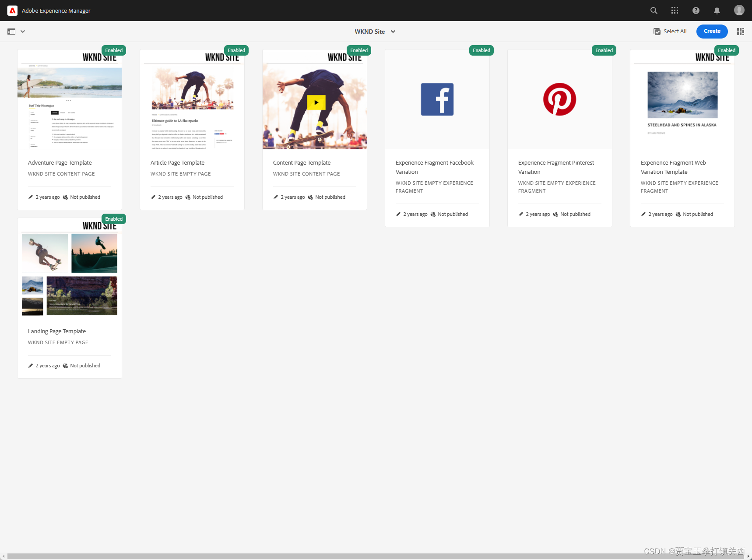This screenshot has height=560, width=752.
Task: Click globe publish icon on Landing Page Template
Action: (x=65, y=366)
